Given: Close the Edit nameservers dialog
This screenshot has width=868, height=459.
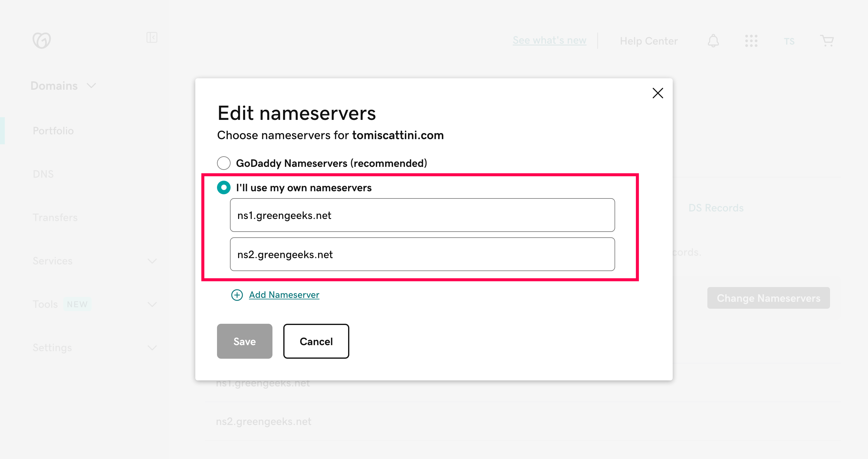Looking at the screenshot, I should pyautogui.click(x=657, y=93).
